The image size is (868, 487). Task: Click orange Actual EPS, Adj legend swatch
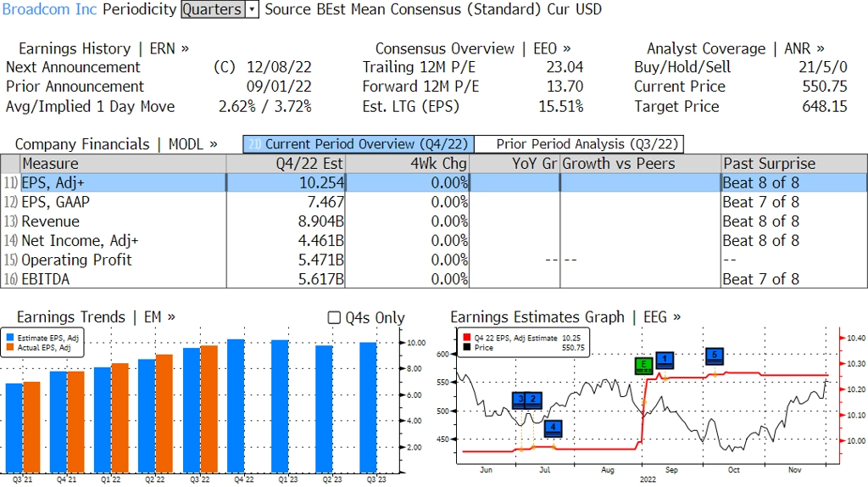pos(10,347)
